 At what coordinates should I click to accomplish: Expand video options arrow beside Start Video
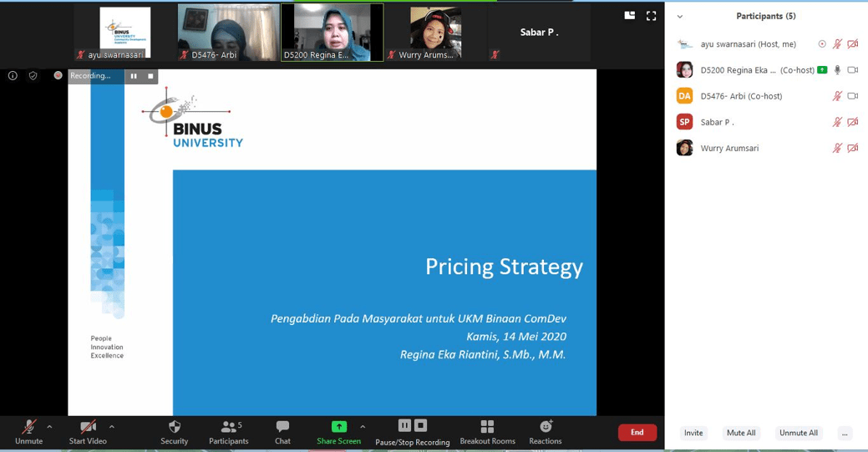tap(112, 426)
